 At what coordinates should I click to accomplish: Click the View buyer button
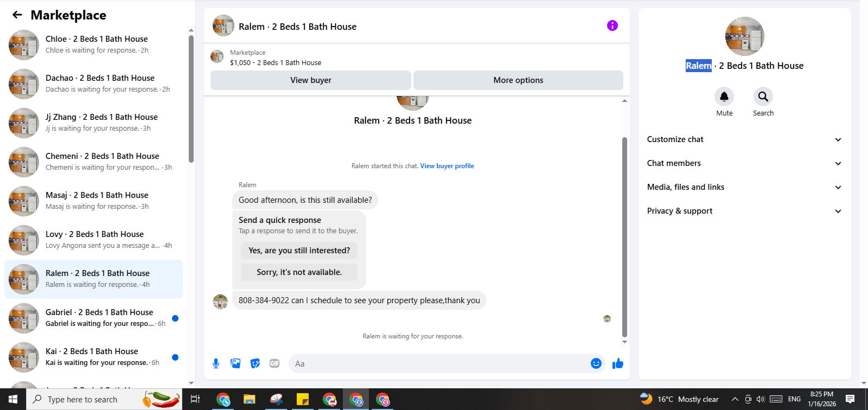pyautogui.click(x=311, y=80)
